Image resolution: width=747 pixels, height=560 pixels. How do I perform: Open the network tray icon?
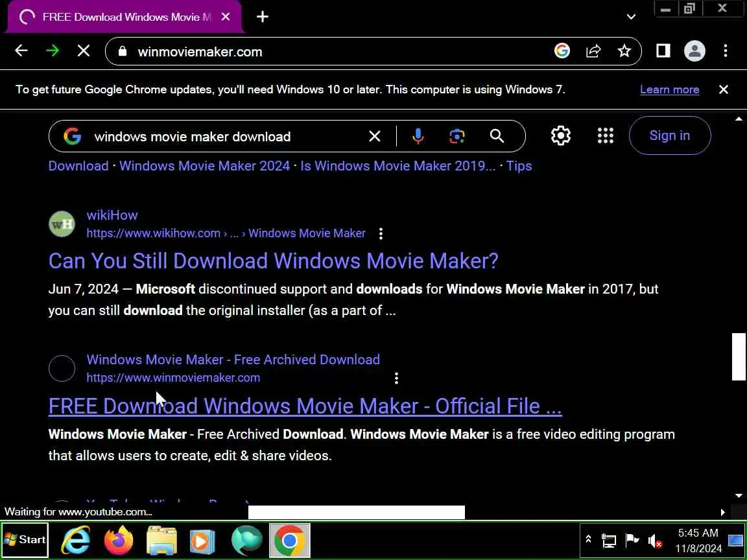pyautogui.click(x=609, y=541)
